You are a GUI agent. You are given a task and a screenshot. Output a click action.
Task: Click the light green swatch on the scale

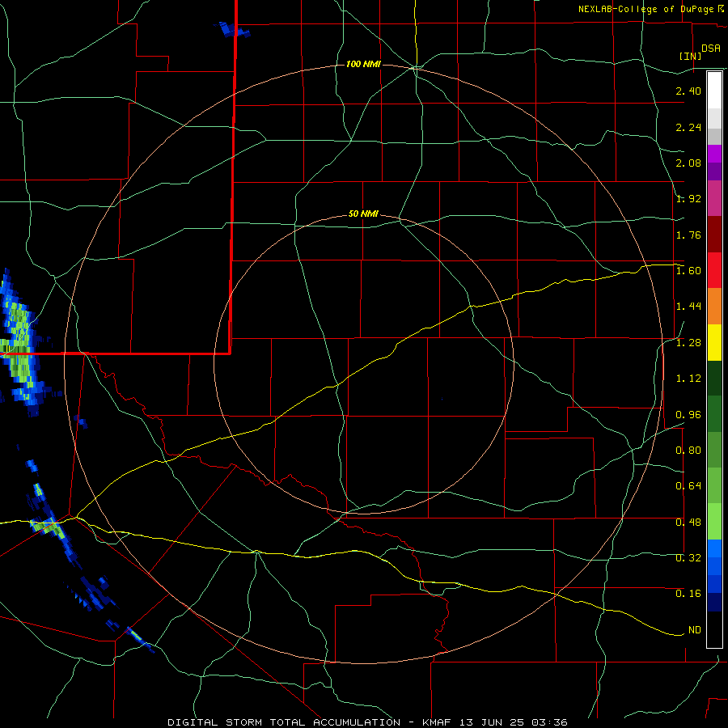pos(714,522)
